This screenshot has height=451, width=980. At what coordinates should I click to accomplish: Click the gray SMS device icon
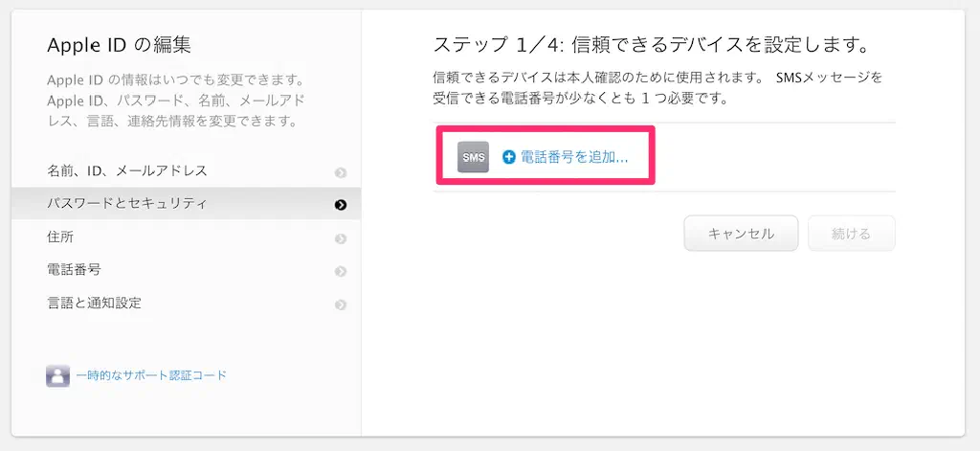[473, 157]
